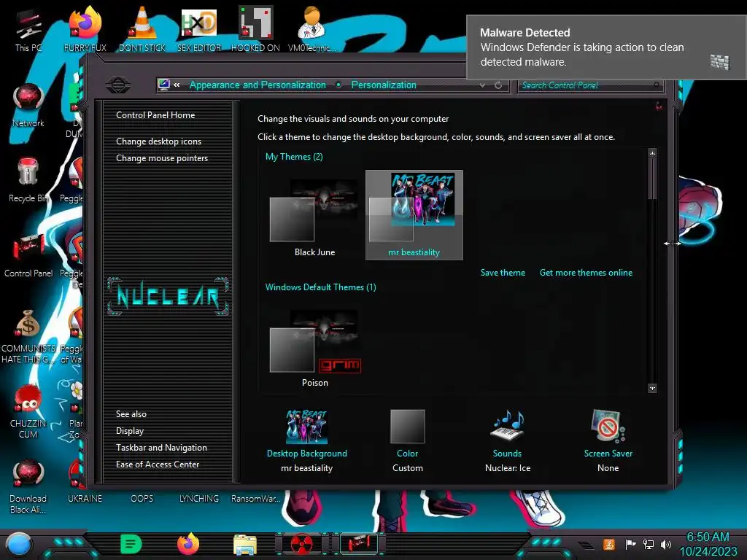Click Get more themes online

tap(586, 273)
